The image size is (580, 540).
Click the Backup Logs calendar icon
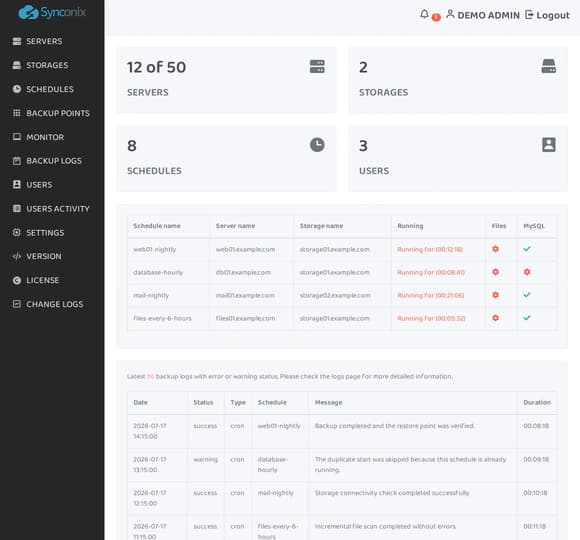(17, 161)
